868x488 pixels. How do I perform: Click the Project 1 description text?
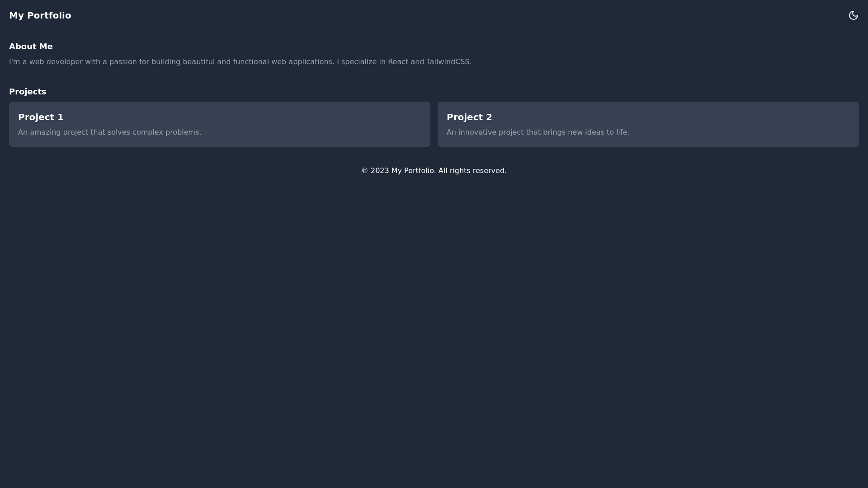109,132
